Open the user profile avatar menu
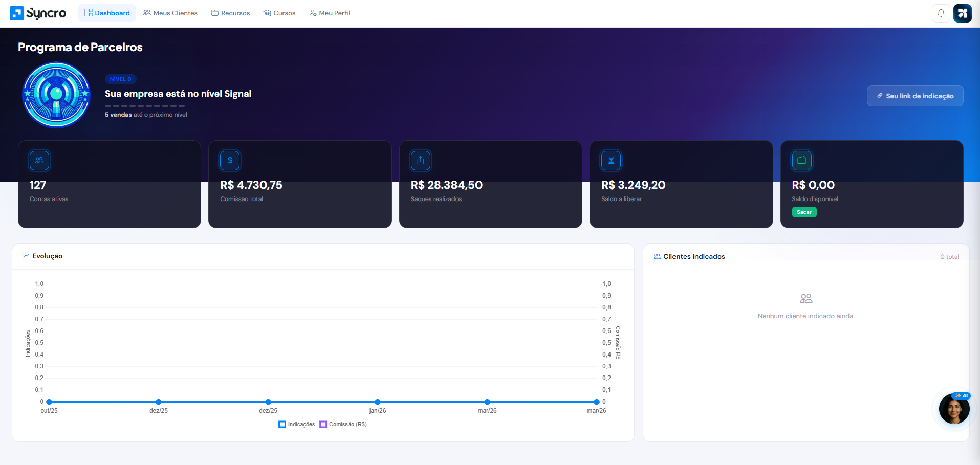The image size is (980, 465). coord(962,13)
